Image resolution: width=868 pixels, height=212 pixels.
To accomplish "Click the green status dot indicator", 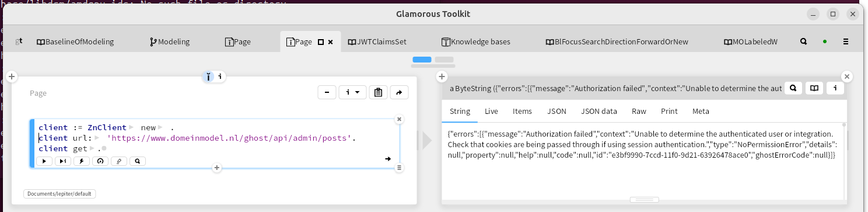I will [824, 41].
